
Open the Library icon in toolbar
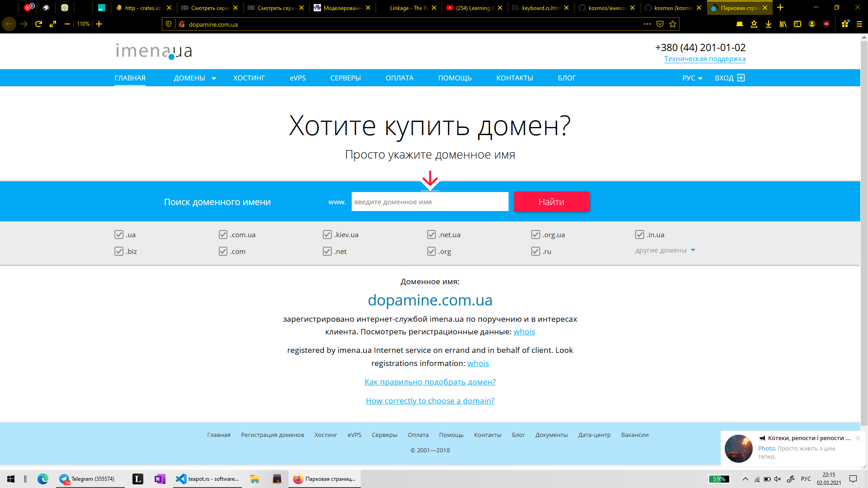point(783,24)
